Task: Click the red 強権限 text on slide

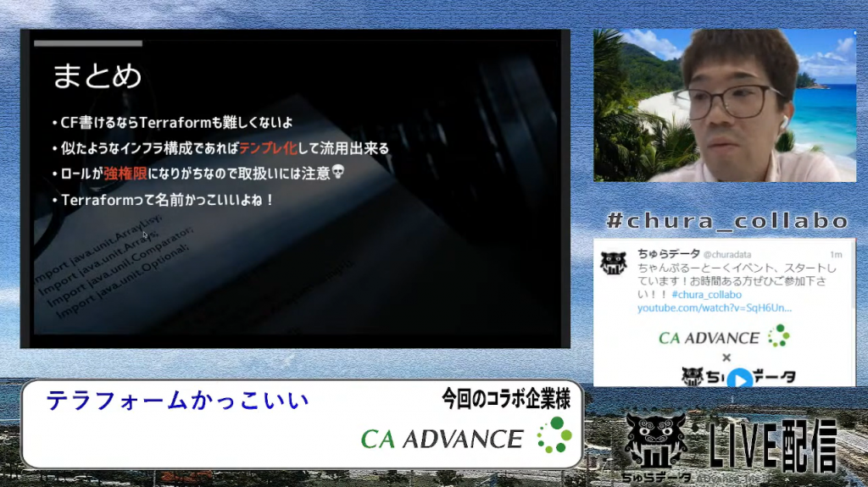Action: pyautogui.click(x=125, y=174)
